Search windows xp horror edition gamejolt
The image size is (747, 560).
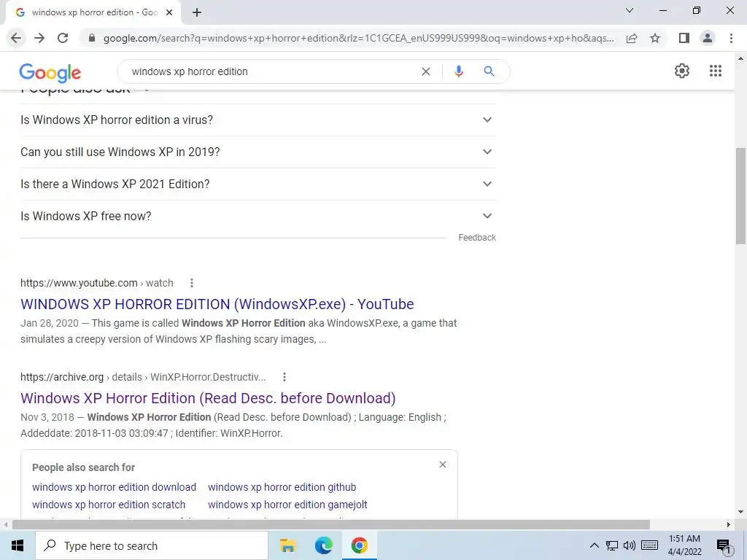point(287,505)
